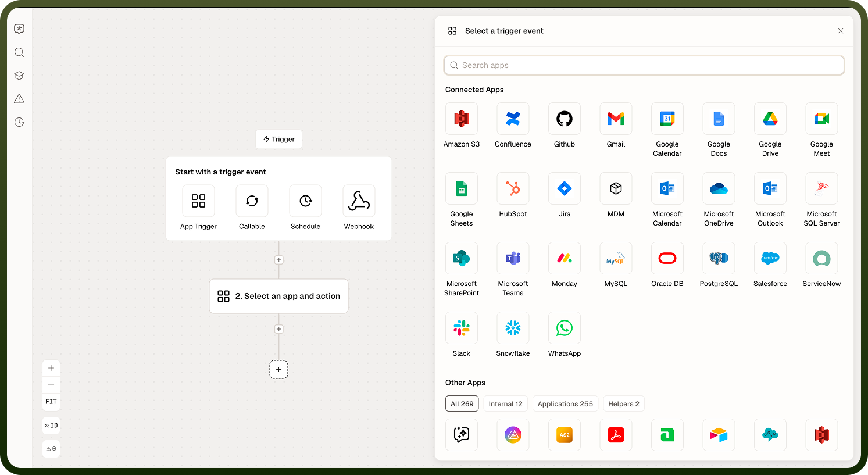The height and width of the screenshot is (475, 868).
Task: Select the rainbow triangle app in Other Apps
Action: tap(513, 435)
